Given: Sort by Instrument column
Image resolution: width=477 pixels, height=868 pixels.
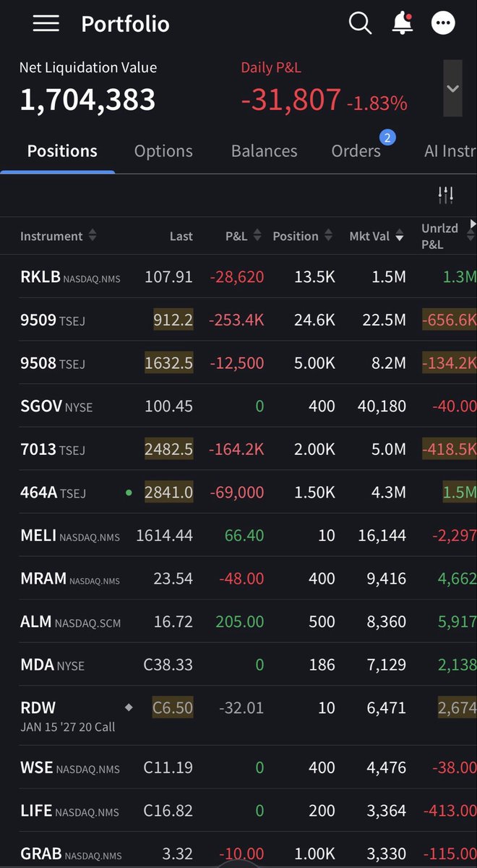Looking at the screenshot, I should click(58, 236).
